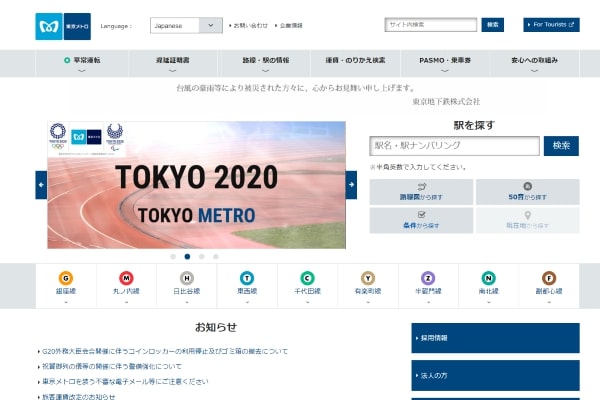Expand the chevron under 遅延証明書
Image resolution: width=600 pixels, height=400 pixels.
[x=173, y=71]
